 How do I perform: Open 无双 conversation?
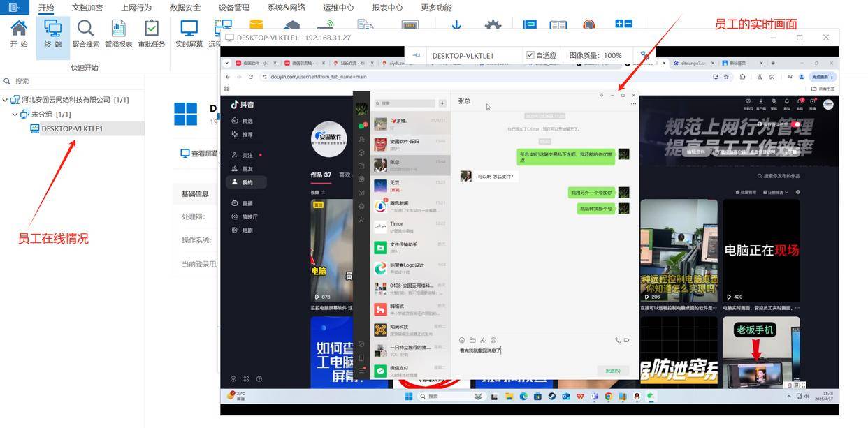(411, 186)
